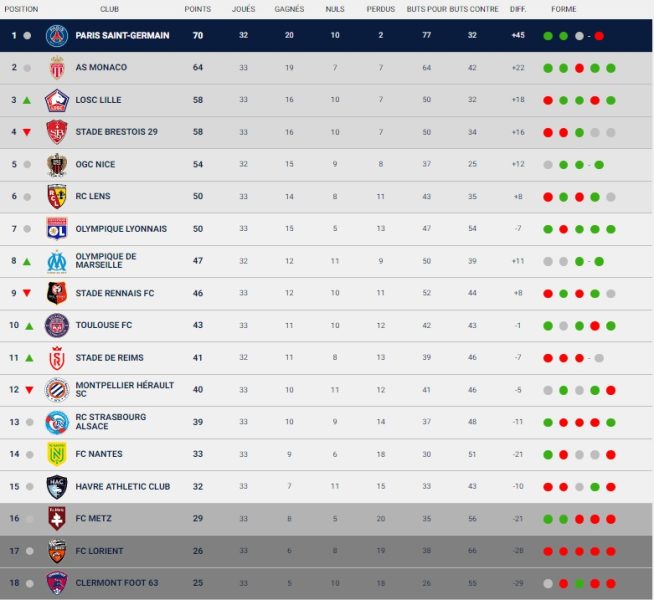
Task: Click the FC Lorient club logo
Action: pos(57,551)
